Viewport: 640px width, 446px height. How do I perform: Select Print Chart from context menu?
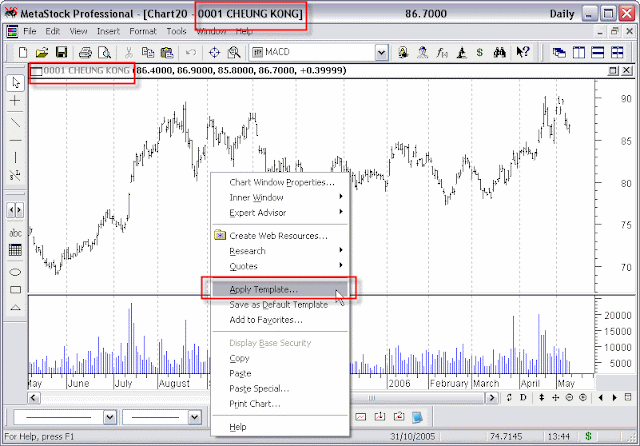pyautogui.click(x=280, y=404)
